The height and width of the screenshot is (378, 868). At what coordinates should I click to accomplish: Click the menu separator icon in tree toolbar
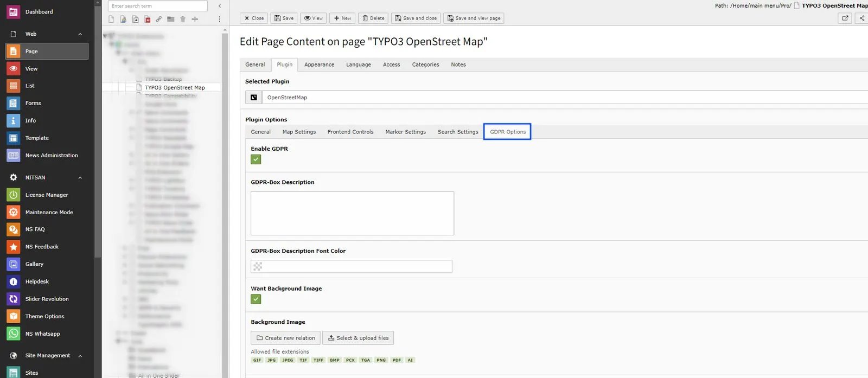(x=195, y=19)
